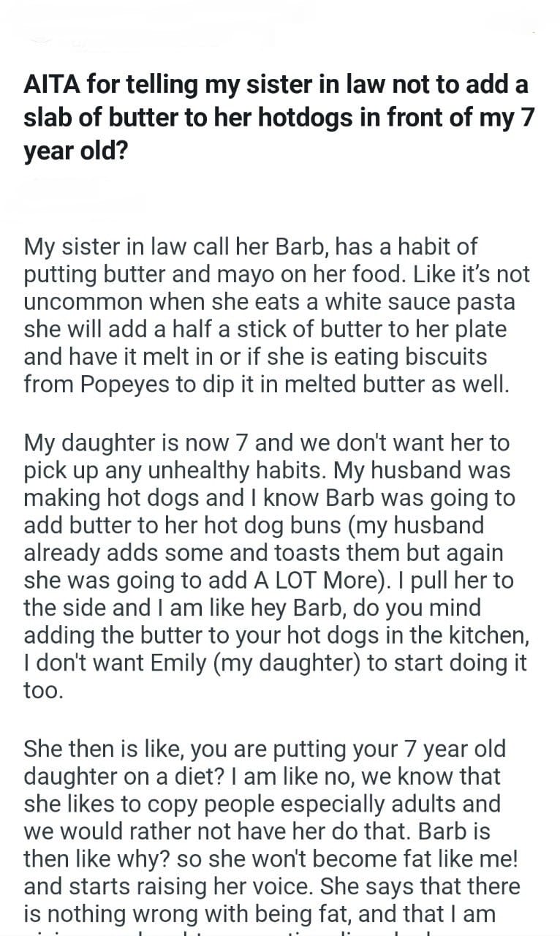Viewport: 560px width, 936px height.
Task: Click the word "AITA" in the title
Action: coord(50,86)
